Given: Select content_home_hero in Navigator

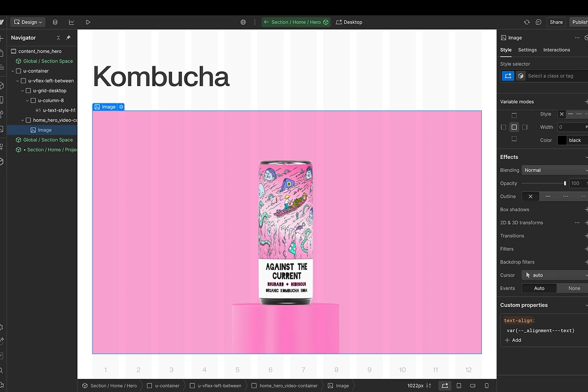Looking at the screenshot, I should point(36,51).
